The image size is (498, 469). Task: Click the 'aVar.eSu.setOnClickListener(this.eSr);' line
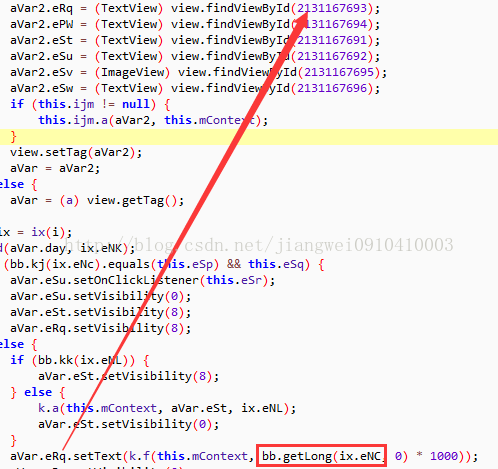pos(143,280)
